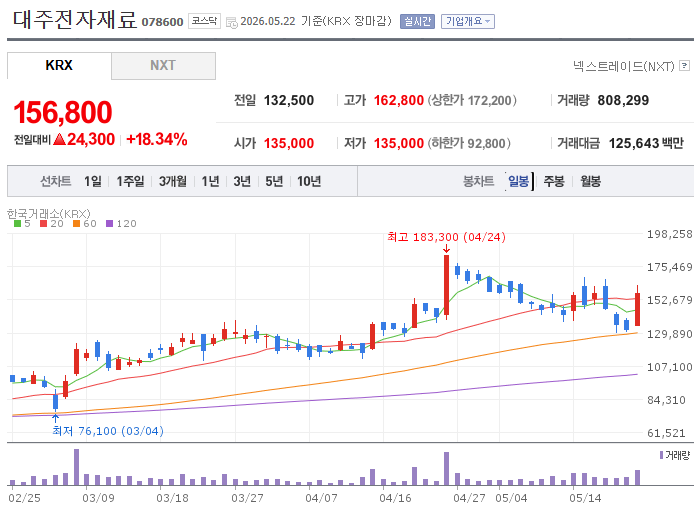Screen dimensions: 694x508
Task: Click the volume value 808,299
Action: [x=623, y=100]
